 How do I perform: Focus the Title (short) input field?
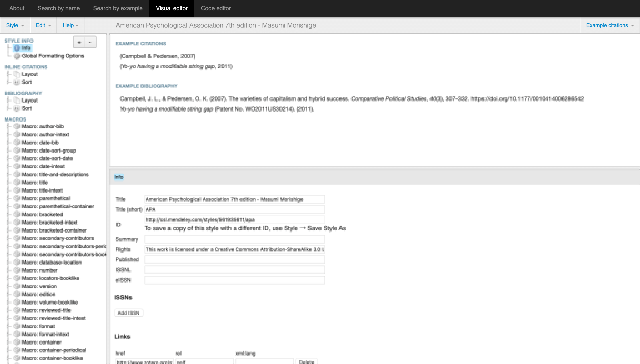click(234, 210)
